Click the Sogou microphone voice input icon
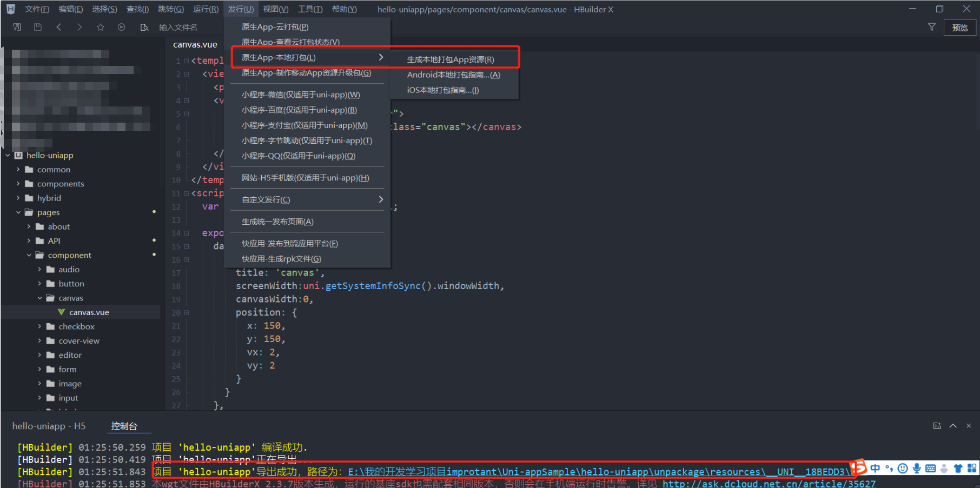Viewport: 980px width, 488px height. 917,469
